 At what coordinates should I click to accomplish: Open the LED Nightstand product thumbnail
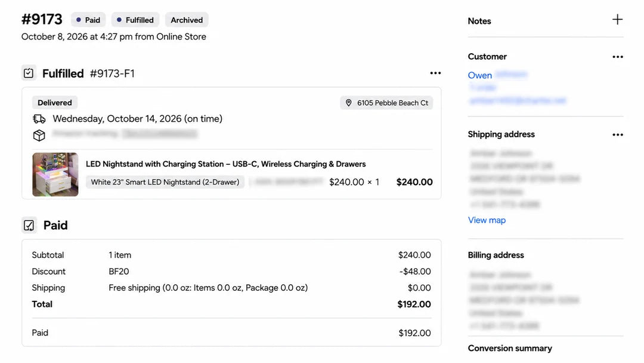55,174
